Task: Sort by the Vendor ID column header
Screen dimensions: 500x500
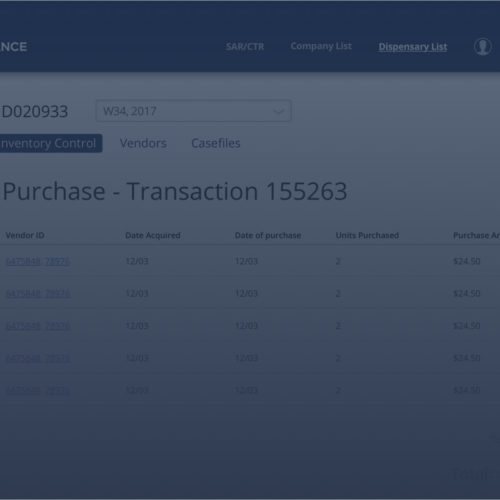Action: coord(25,235)
